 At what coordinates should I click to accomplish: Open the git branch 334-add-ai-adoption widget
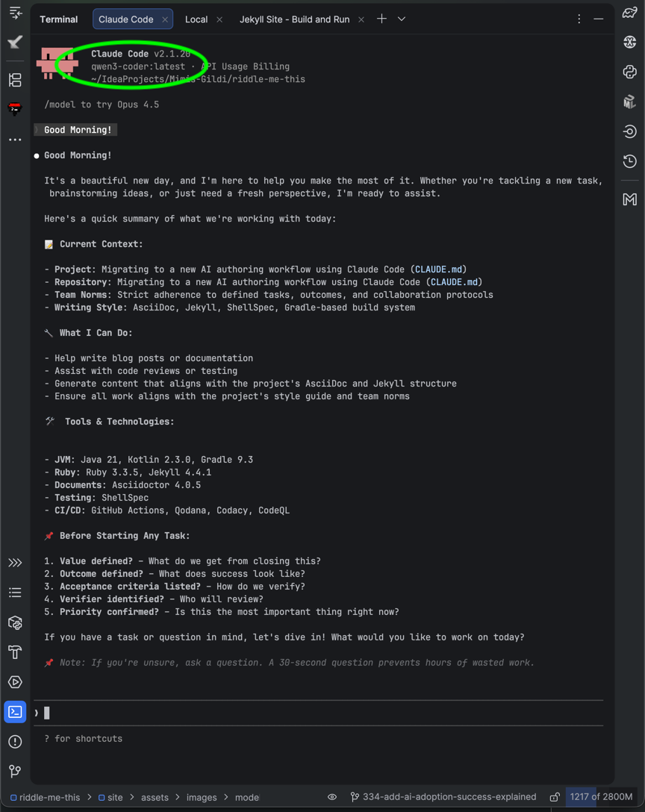click(x=443, y=797)
